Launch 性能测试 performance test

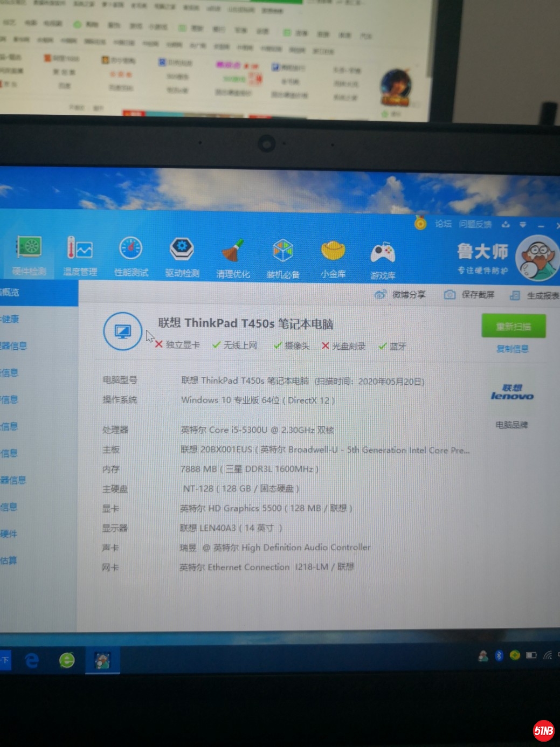pyautogui.click(x=131, y=255)
